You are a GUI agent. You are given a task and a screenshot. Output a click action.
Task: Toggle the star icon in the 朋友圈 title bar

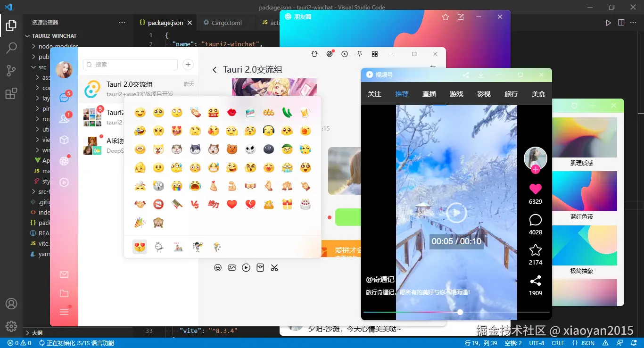click(446, 17)
